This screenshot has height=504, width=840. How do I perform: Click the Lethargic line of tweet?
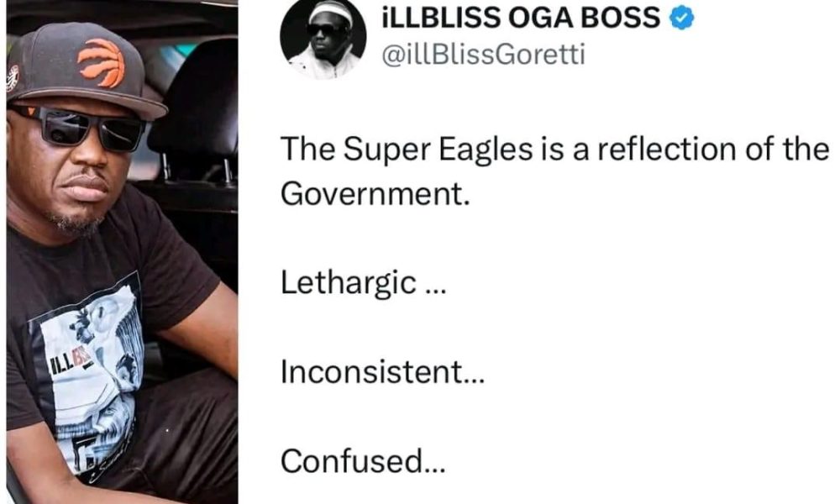(x=363, y=283)
